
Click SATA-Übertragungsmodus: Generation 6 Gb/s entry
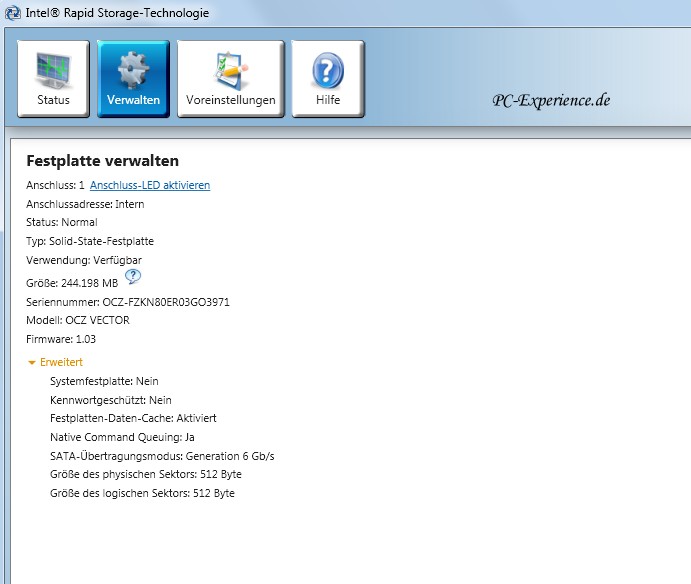point(162,456)
